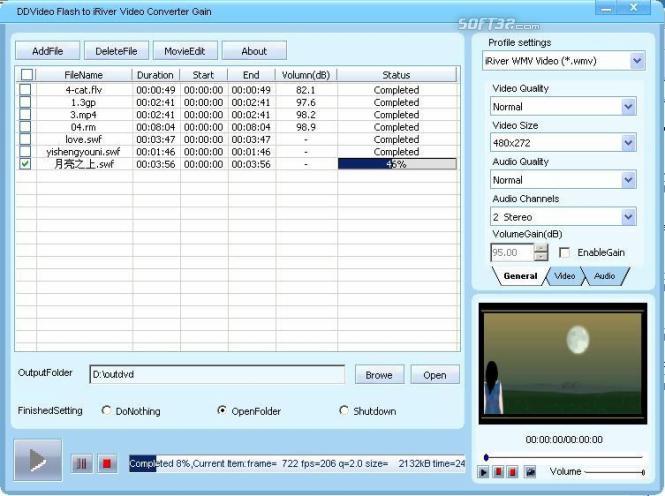Start conversion with the large play button
The image size is (665, 496).
click(x=38, y=460)
